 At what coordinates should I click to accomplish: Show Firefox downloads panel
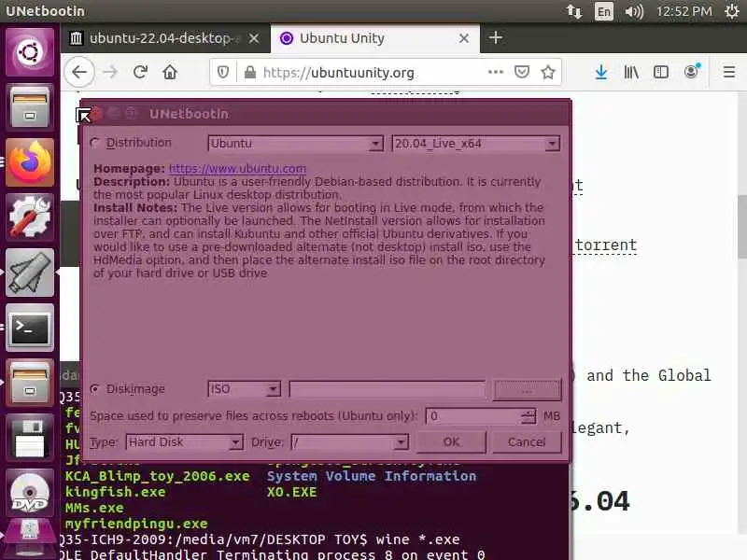click(x=601, y=73)
